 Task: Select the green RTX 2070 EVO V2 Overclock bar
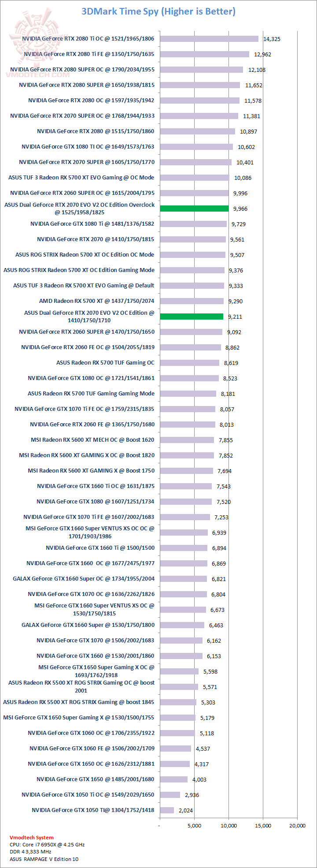[x=194, y=209]
